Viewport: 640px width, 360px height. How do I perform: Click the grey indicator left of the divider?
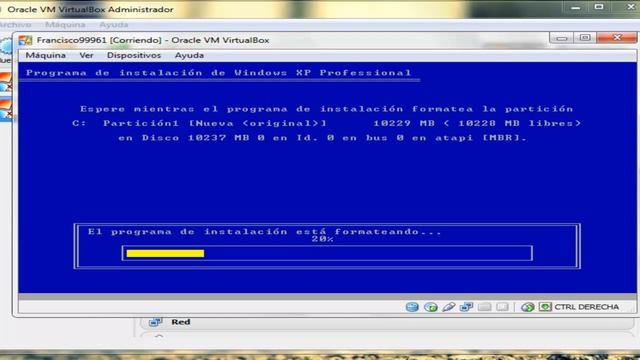coord(502,307)
